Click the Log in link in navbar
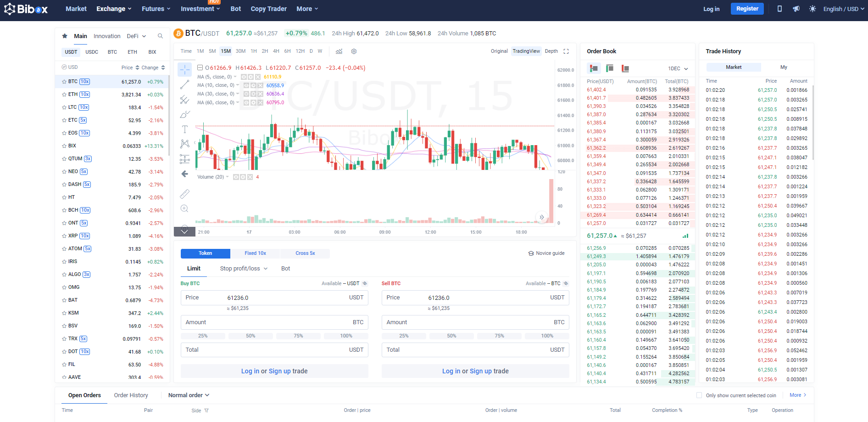868x422 pixels. (x=712, y=9)
